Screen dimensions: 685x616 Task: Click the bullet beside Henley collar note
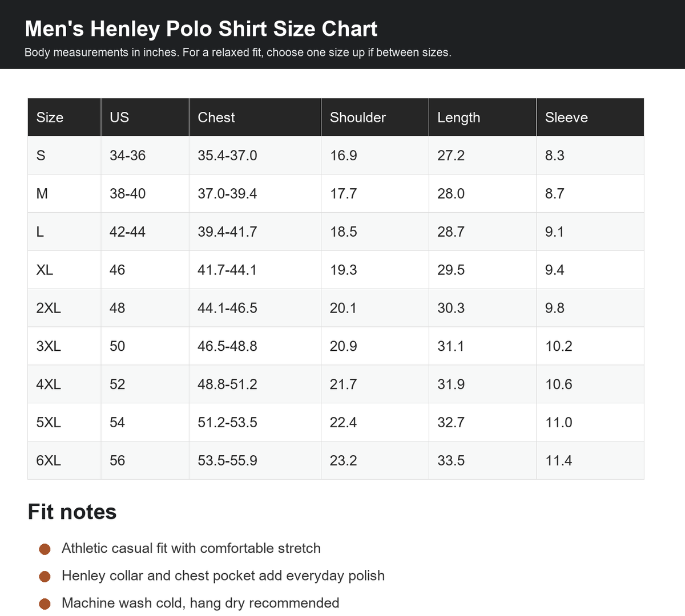45,576
